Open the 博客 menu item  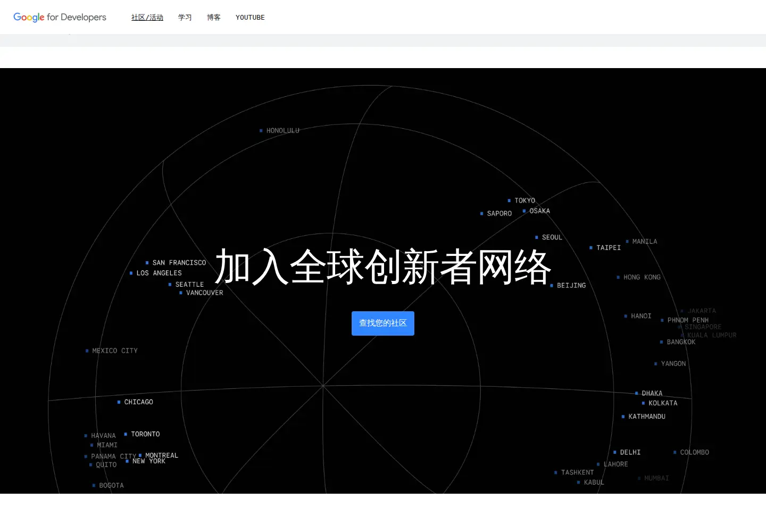click(214, 18)
